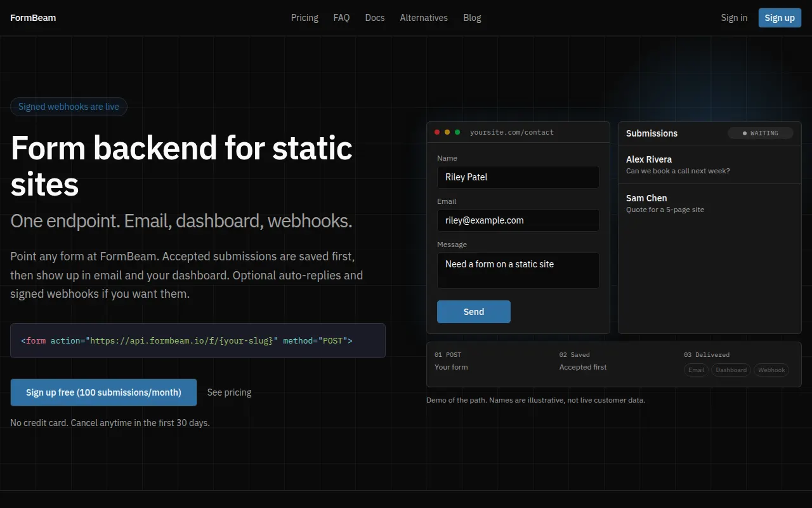The image size is (812, 508).
Task: Click the Email delivery chip
Action: [697, 370]
